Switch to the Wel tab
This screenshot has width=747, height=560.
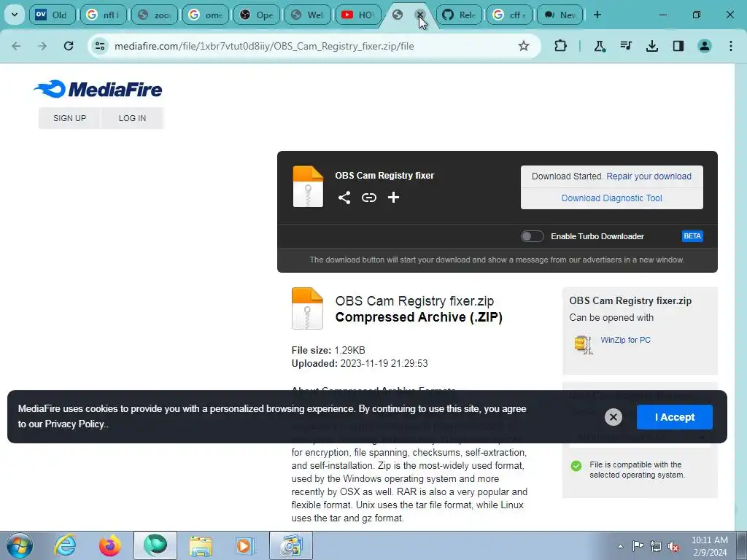(x=307, y=15)
